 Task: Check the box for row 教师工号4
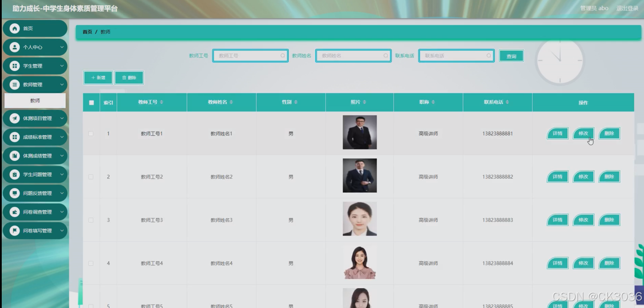coord(91,263)
